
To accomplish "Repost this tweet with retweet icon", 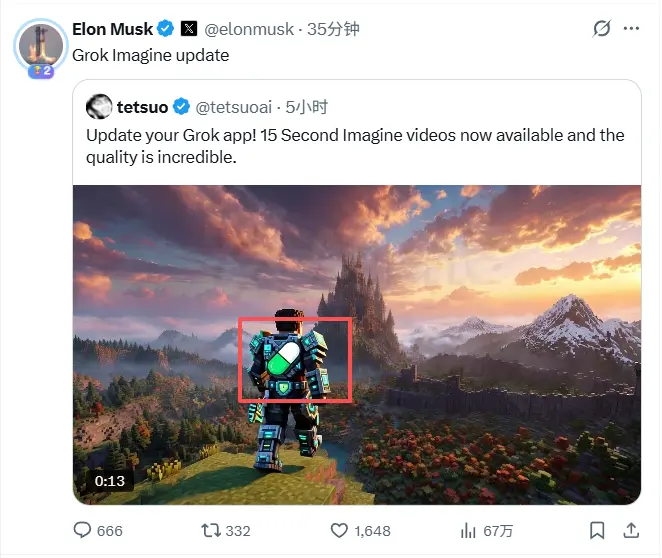I will (x=211, y=530).
